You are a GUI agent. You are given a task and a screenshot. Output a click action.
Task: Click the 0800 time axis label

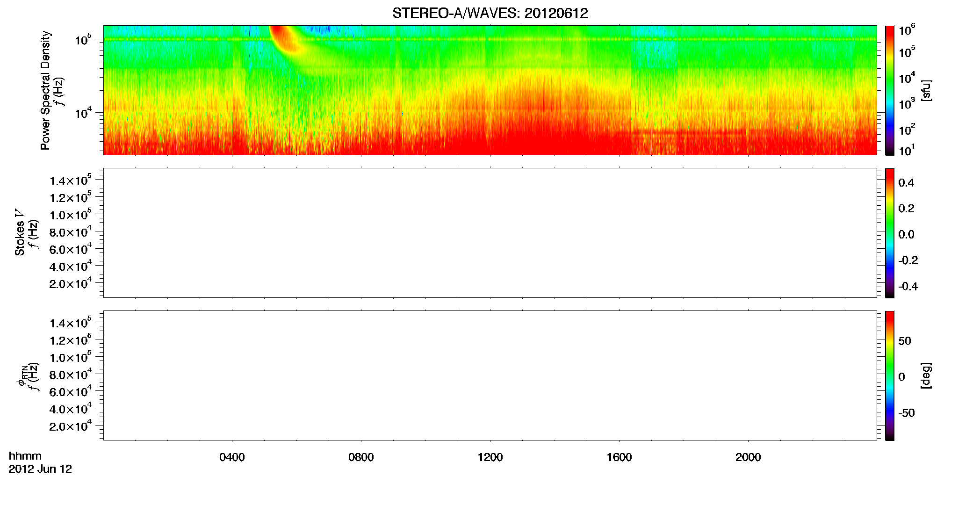point(361,457)
